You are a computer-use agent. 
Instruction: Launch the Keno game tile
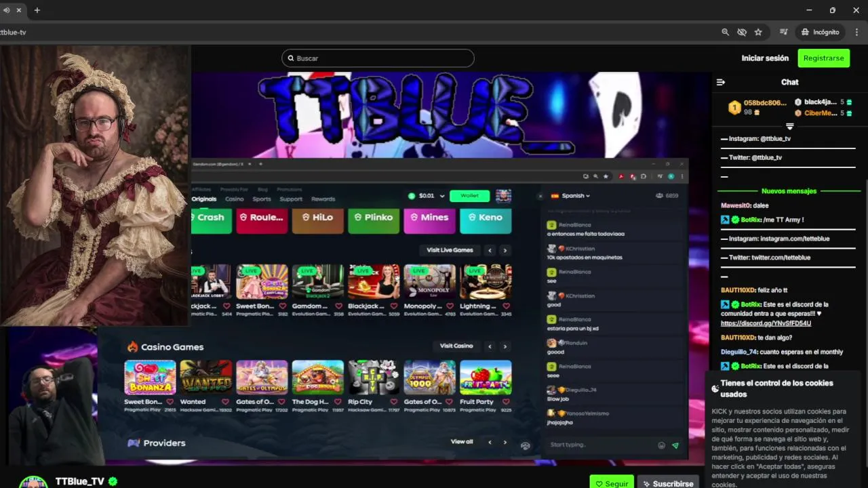click(486, 221)
